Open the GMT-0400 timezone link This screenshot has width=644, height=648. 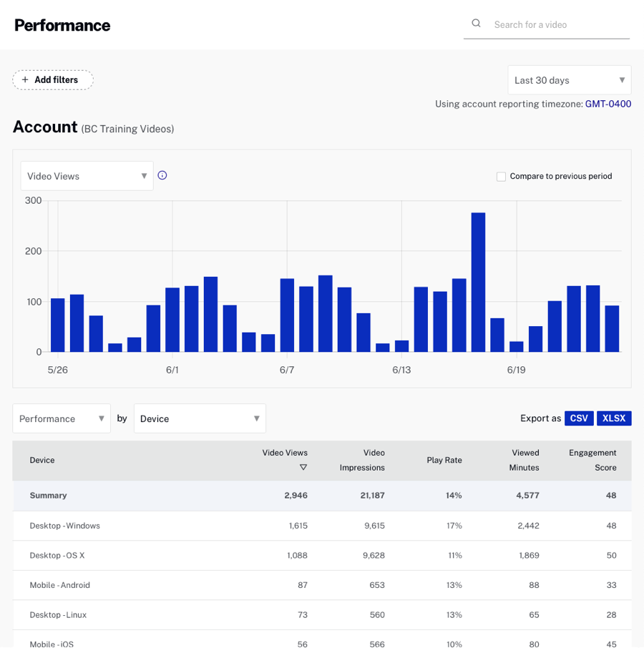click(607, 104)
